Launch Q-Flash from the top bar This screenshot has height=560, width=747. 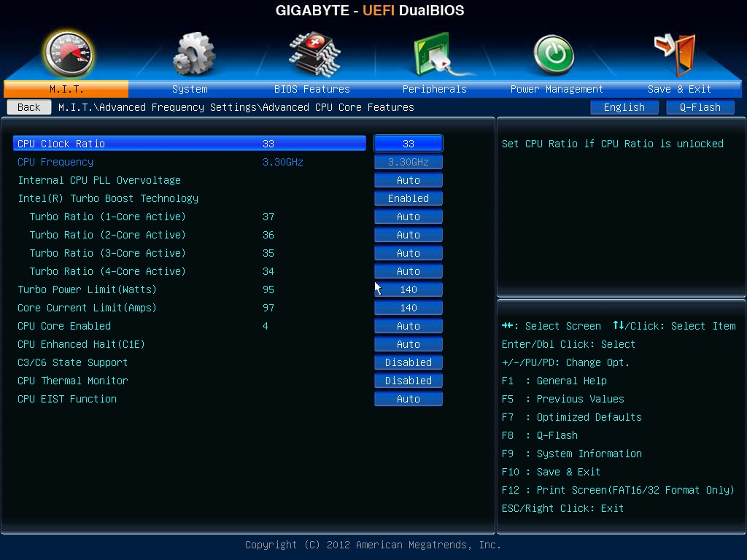coord(700,107)
